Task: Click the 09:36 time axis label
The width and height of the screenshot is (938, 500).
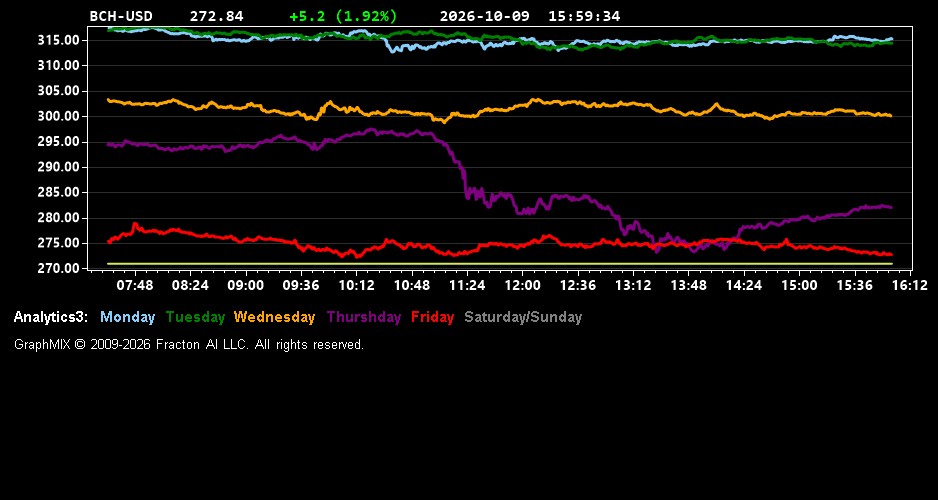Action: coord(301,285)
